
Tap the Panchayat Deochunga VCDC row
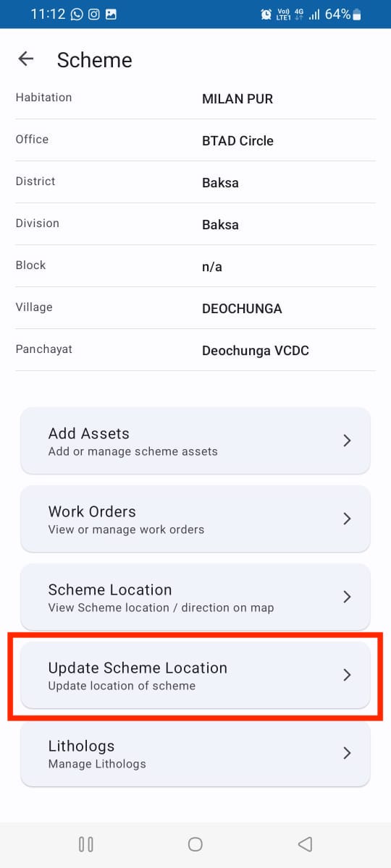pyautogui.click(x=195, y=350)
